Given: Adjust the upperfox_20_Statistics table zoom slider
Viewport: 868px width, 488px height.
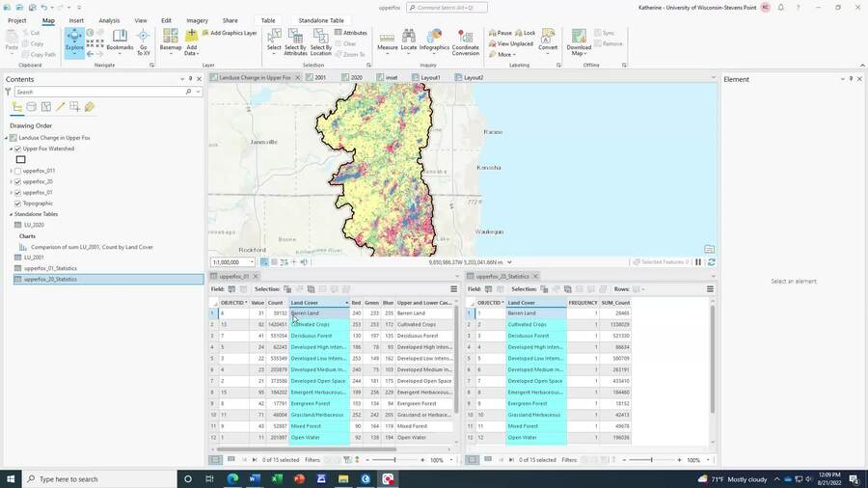Looking at the screenshot, I should 652,460.
